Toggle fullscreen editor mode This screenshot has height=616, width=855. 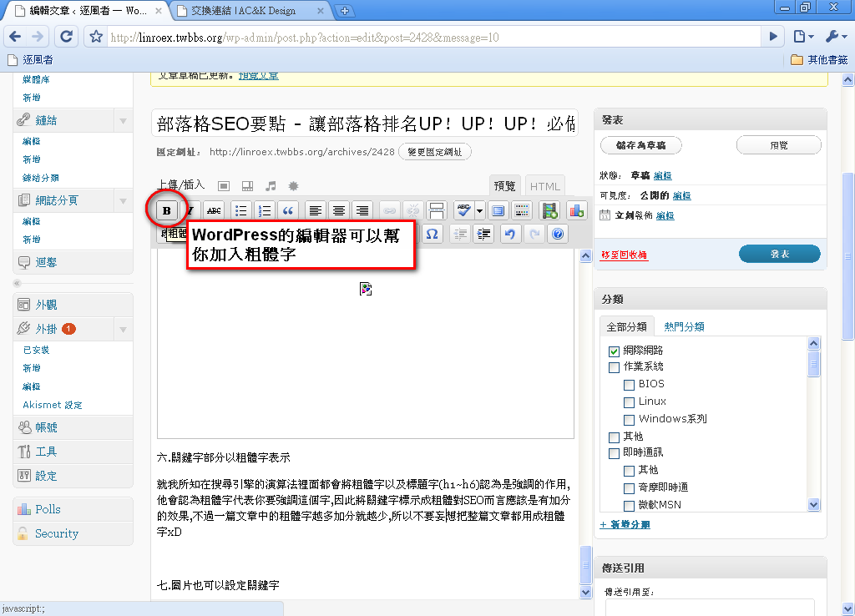click(498, 210)
